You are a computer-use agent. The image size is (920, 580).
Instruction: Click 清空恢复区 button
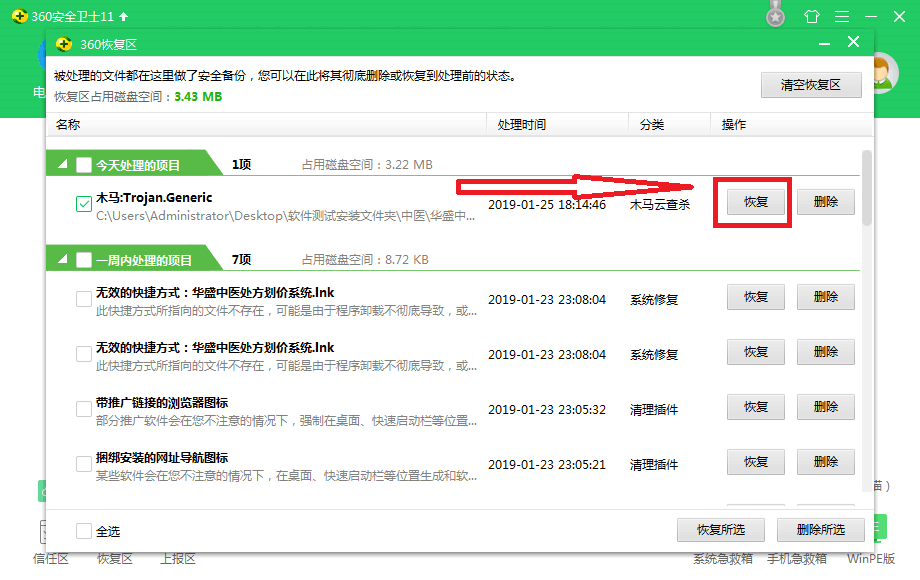pyautogui.click(x=811, y=85)
